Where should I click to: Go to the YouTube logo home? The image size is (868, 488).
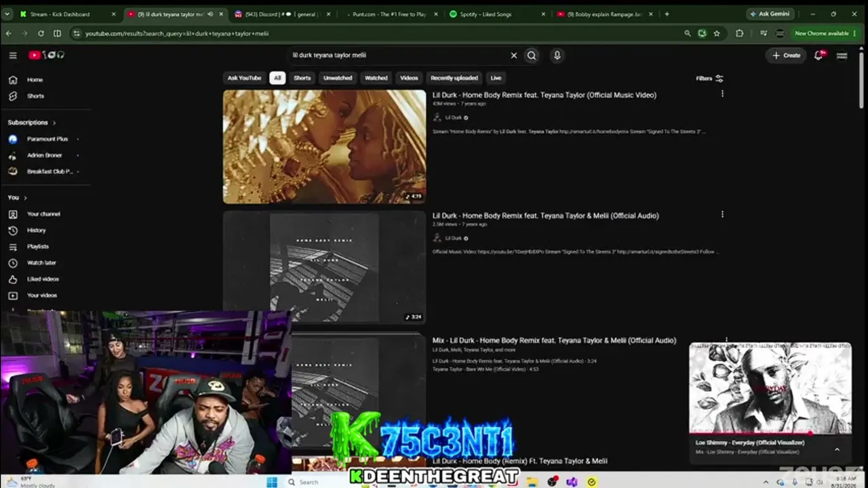click(x=46, y=56)
